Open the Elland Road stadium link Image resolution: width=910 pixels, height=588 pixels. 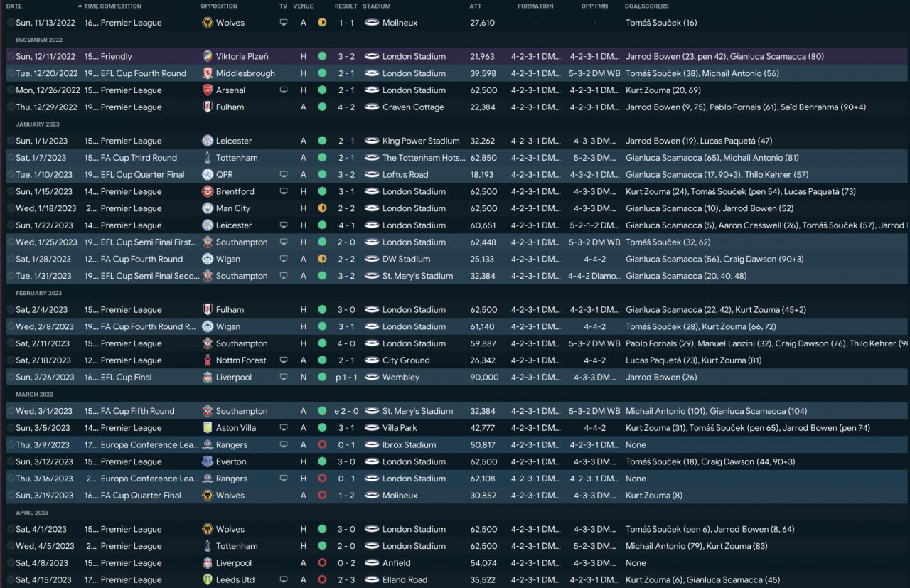click(x=405, y=580)
